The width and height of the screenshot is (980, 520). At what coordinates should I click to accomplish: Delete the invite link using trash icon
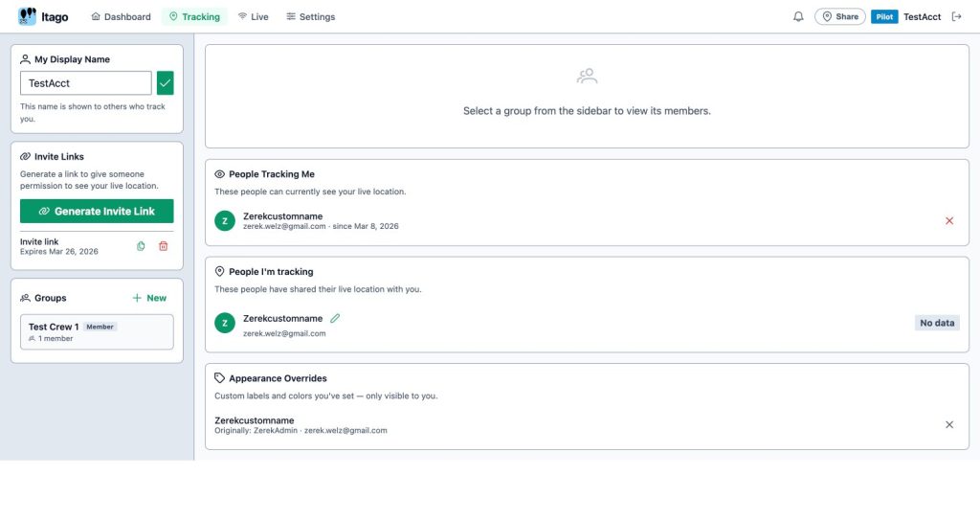click(x=163, y=246)
